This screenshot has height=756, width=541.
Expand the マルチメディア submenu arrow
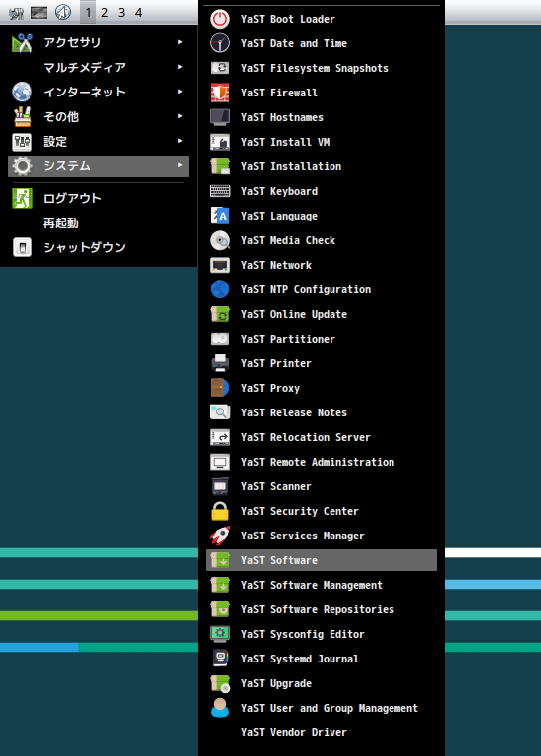pyautogui.click(x=180, y=67)
